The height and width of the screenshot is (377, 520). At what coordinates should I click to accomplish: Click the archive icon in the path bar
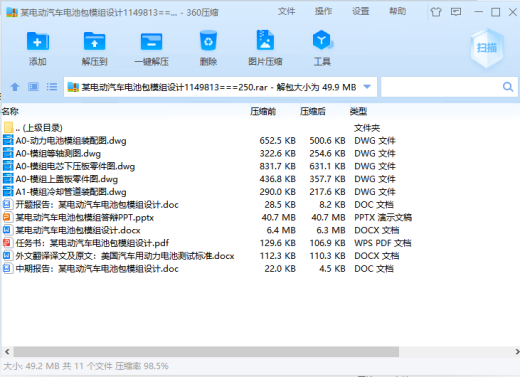pos(73,87)
